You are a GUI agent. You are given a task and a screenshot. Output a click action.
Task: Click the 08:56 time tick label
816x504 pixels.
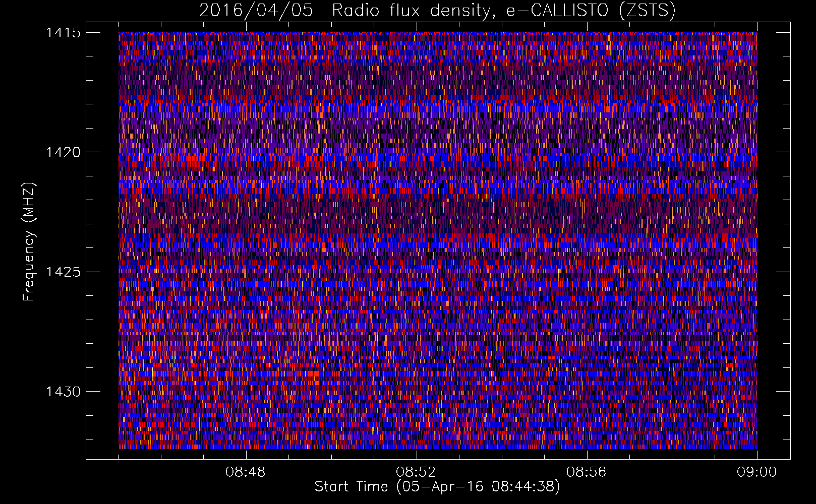[x=587, y=472]
